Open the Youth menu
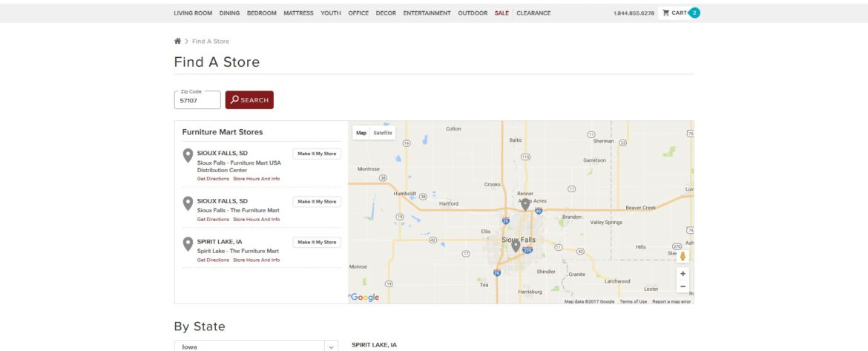The width and height of the screenshot is (868, 351). pos(330,13)
